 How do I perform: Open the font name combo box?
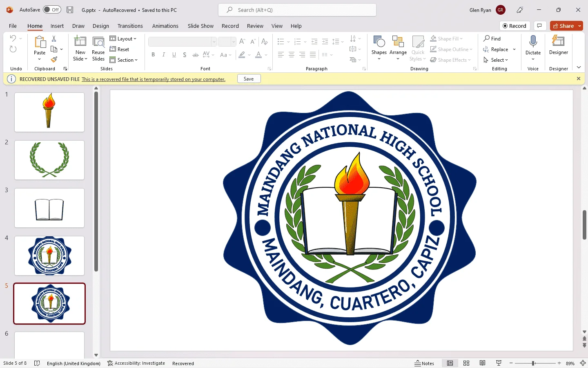click(x=182, y=42)
